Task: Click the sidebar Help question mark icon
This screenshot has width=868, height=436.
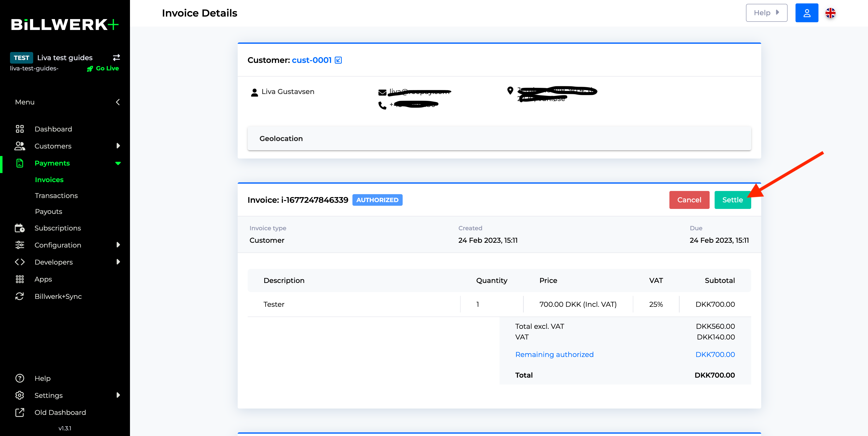Action: coord(20,378)
